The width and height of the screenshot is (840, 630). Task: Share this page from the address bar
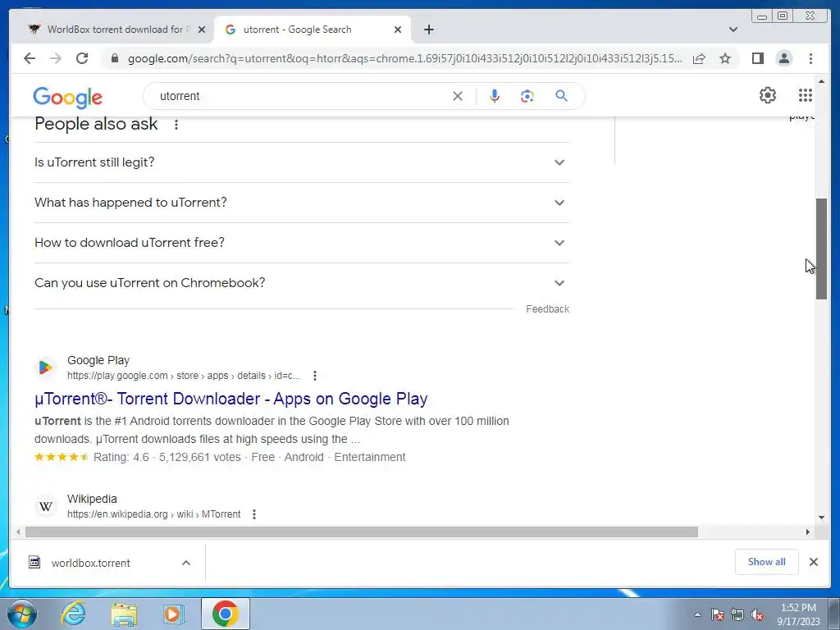coord(699,58)
